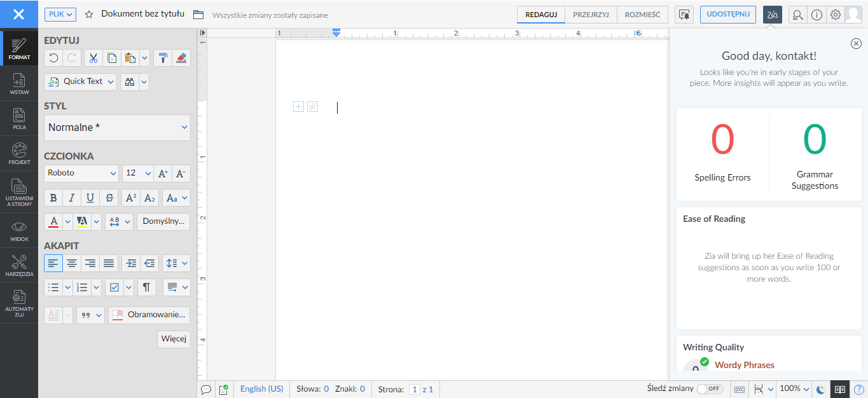Viewport: 868px width, 398px height.
Task: Toggle Bold formatting
Action: pos(53,198)
